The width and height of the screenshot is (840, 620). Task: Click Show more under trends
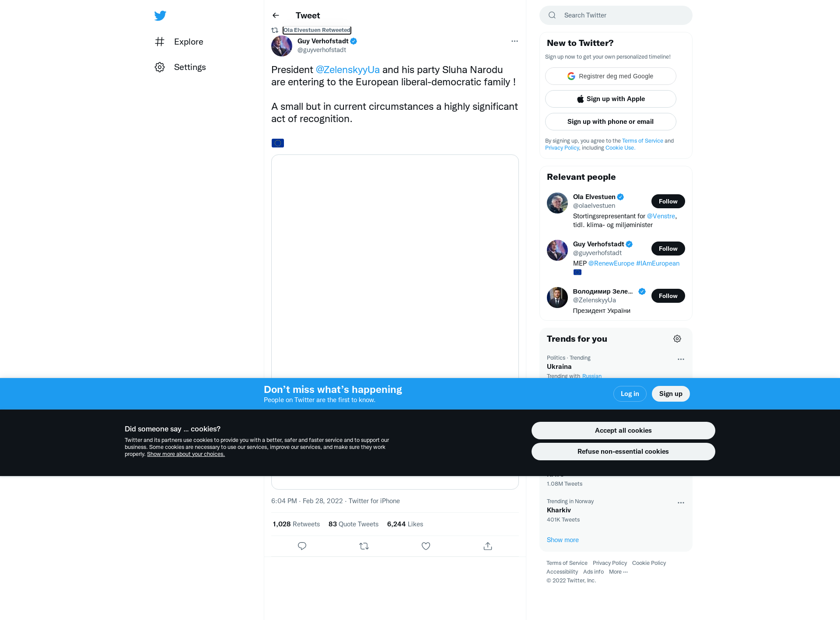(563, 540)
